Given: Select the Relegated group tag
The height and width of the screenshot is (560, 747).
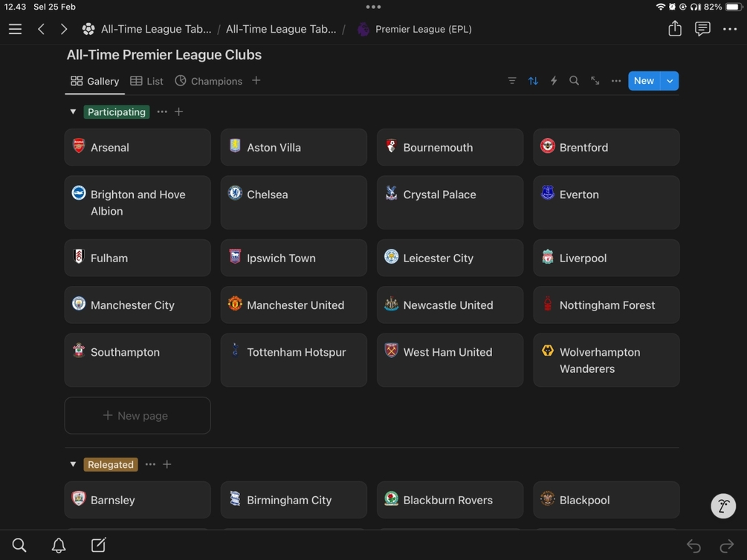Looking at the screenshot, I should [111, 464].
